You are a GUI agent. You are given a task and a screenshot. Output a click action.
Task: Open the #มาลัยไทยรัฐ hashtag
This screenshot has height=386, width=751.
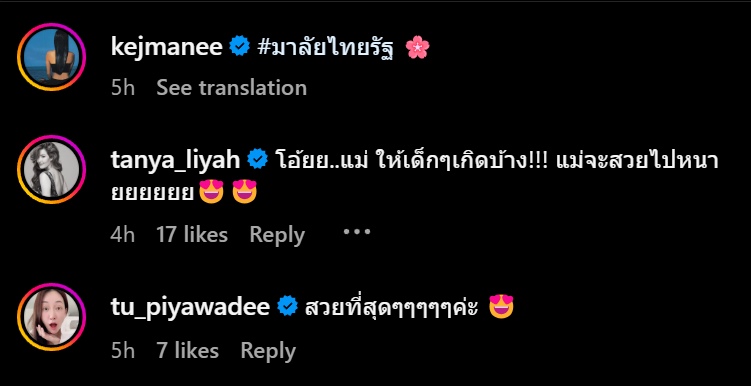(x=325, y=48)
